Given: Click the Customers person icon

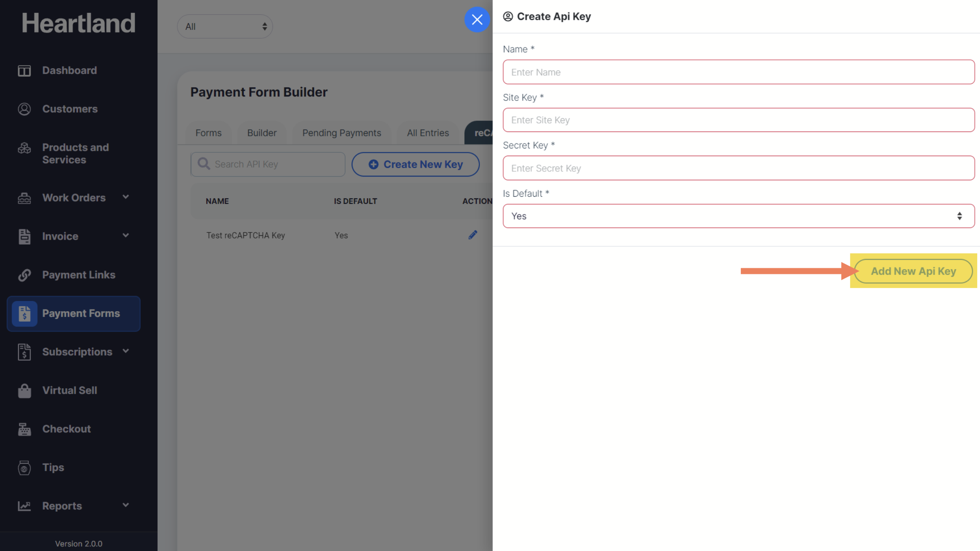Looking at the screenshot, I should 24,109.
